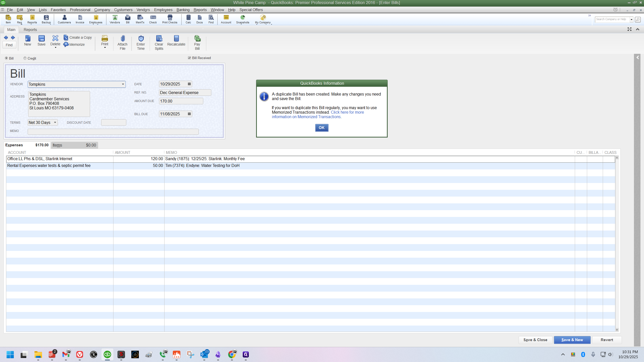Open the Terms dropdown showing Net 30 Days
The width and height of the screenshot is (644, 362).
pyautogui.click(x=55, y=122)
